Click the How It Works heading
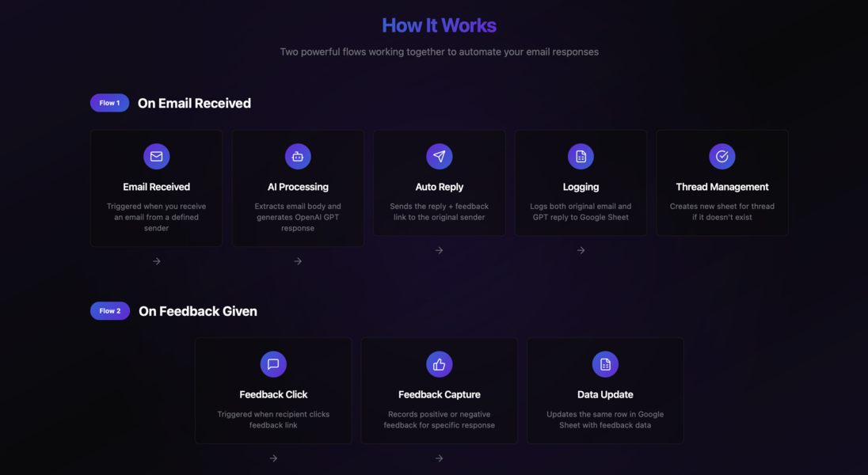Image resolution: width=868 pixels, height=475 pixels. point(439,25)
